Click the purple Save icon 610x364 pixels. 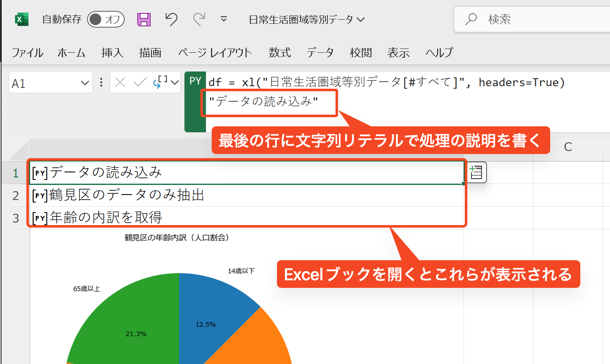click(x=144, y=19)
